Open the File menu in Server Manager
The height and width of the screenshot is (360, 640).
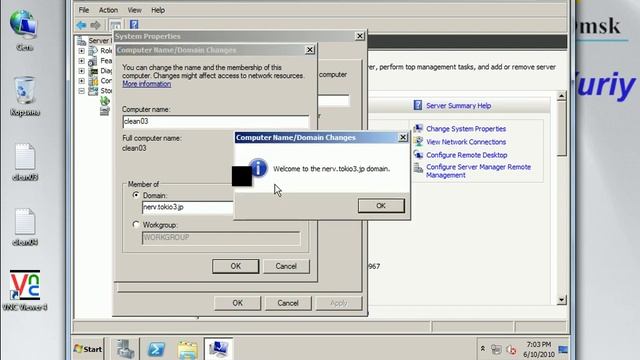coord(84,10)
